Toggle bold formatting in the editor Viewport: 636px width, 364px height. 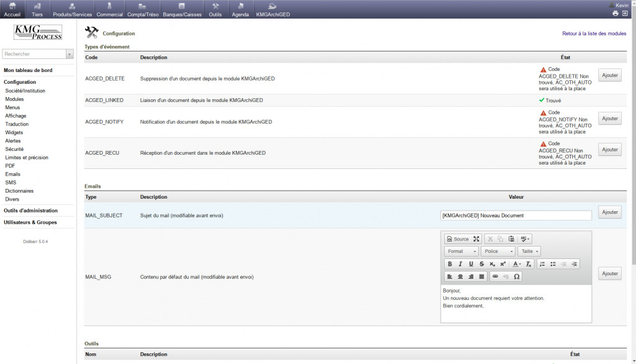pos(450,264)
